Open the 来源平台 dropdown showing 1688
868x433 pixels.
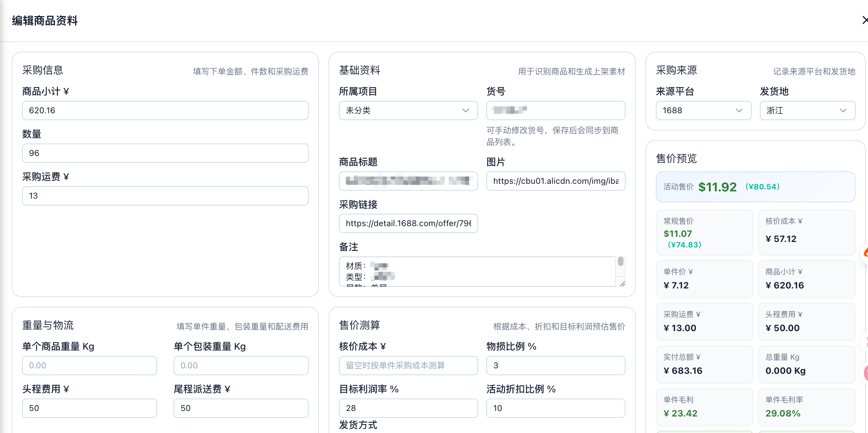click(703, 110)
